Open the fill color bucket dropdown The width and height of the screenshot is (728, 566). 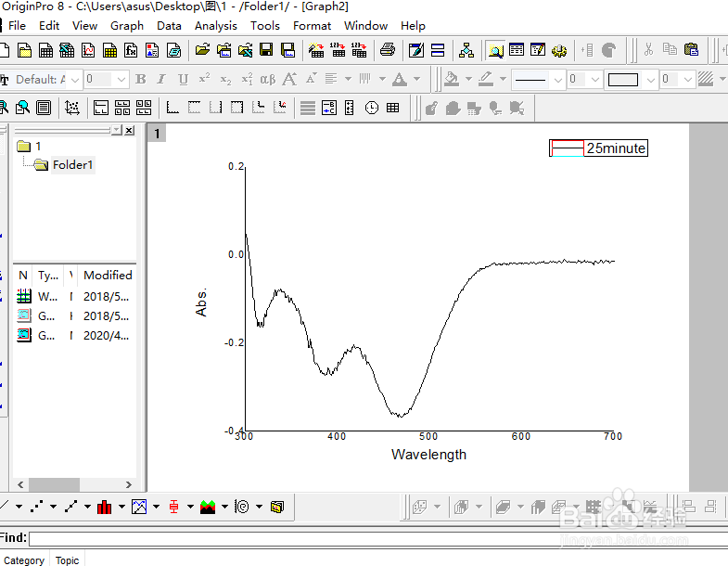click(x=468, y=80)
